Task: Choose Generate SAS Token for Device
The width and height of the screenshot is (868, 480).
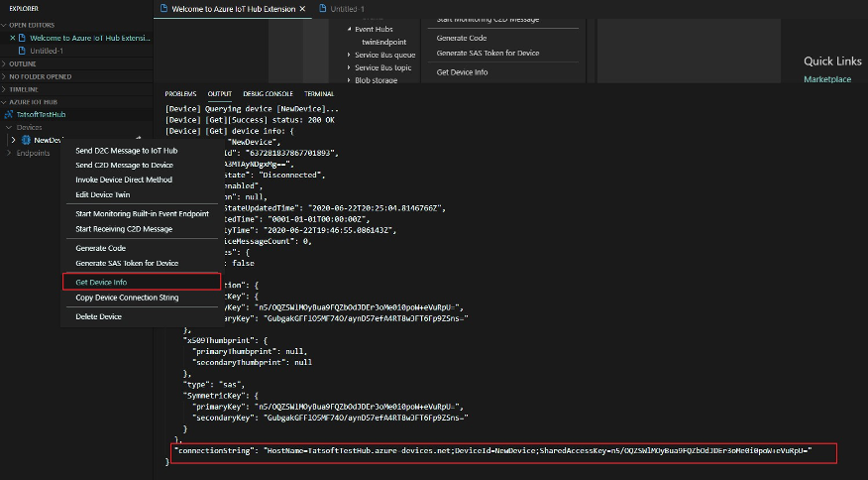Action: pos(127,263)
